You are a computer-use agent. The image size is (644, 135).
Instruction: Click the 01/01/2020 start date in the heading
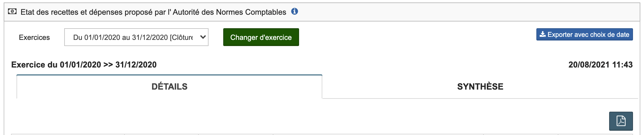[x=80, y=65]
